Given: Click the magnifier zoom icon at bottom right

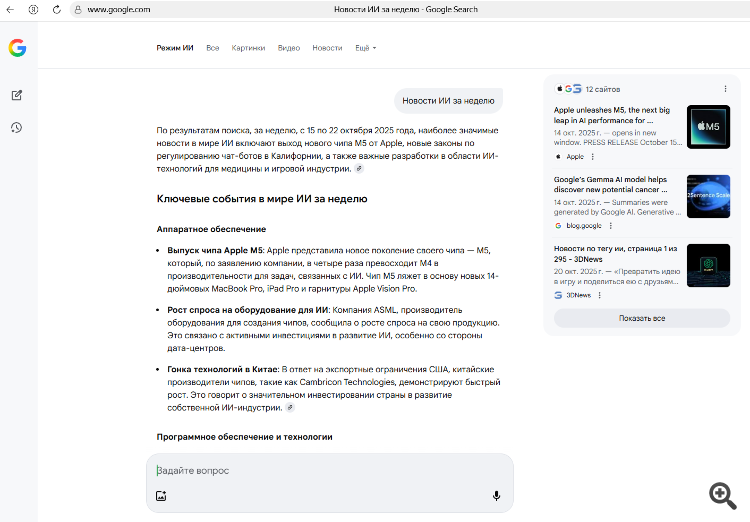Looking at the screenshot, I should click(723, 496).
